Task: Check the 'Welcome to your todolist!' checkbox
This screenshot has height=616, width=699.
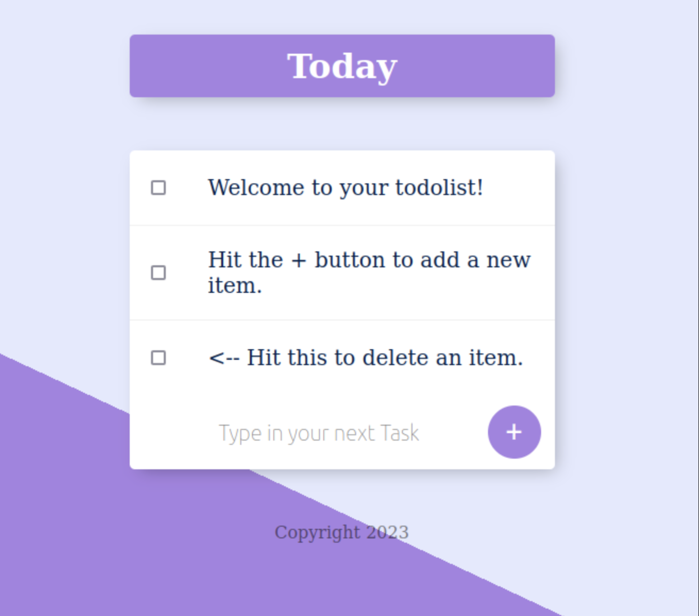Action: [x=158, y=188]
